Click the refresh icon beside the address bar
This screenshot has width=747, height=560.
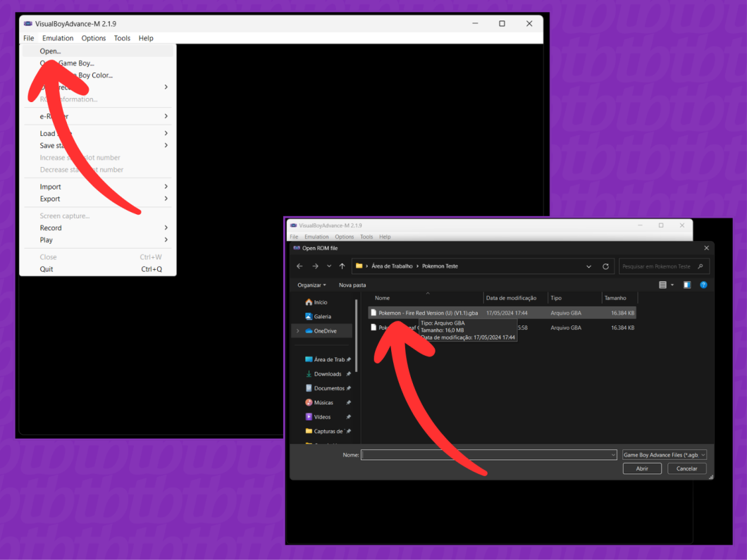tap(605, 266)
